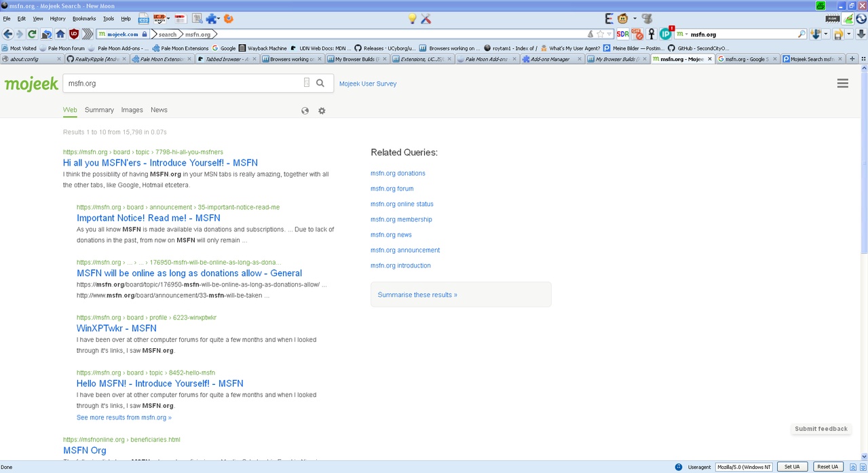Click 'See more results from msfn.org' link

[x=124, y=417]
